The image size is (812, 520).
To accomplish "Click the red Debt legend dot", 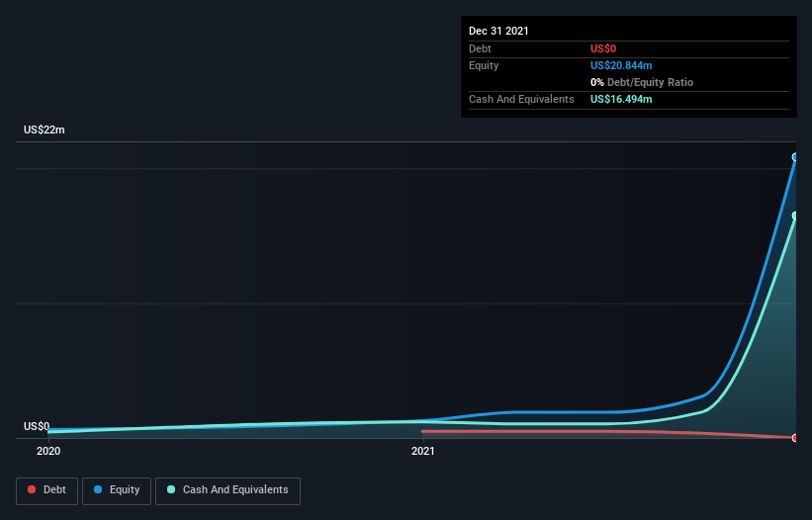I will pyautogui.click(x=32, y=489).
